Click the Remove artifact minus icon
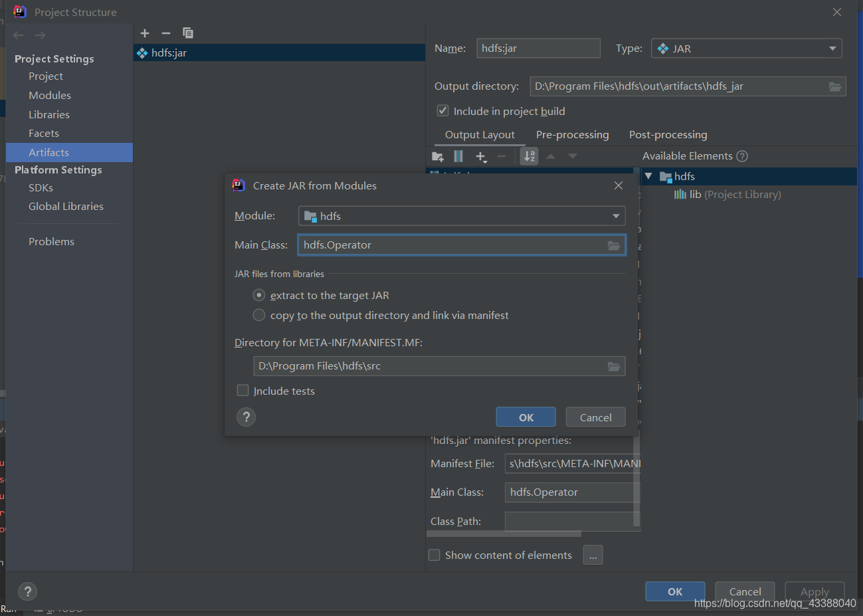This screenshot has height=616, width=863. tap(166, 33)
